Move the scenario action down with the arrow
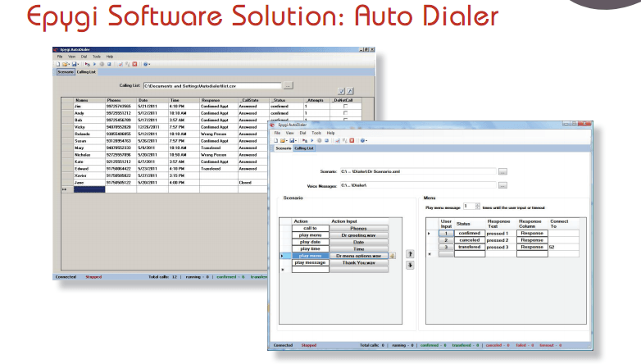This screenshot has width=641, height=364. (x=411, y=265)
